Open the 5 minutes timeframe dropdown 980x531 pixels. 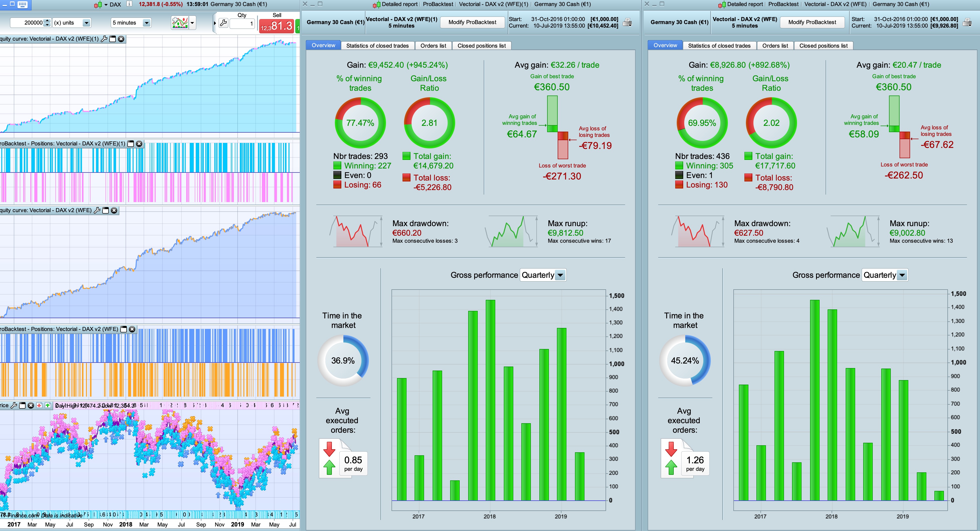146,23
